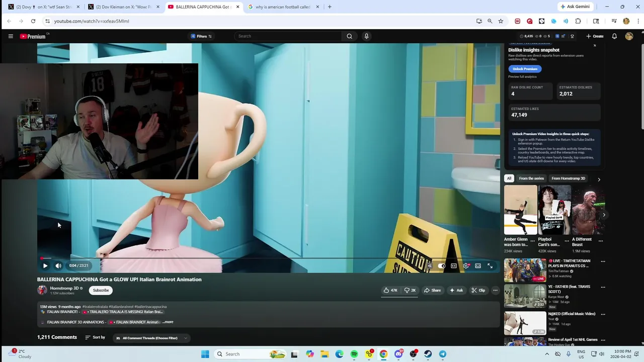Image resolution: width=644 pixels, height=362 pixels.
Task: Open Chrome extensions puzzle icon
Action: click(x=578, y=21)
